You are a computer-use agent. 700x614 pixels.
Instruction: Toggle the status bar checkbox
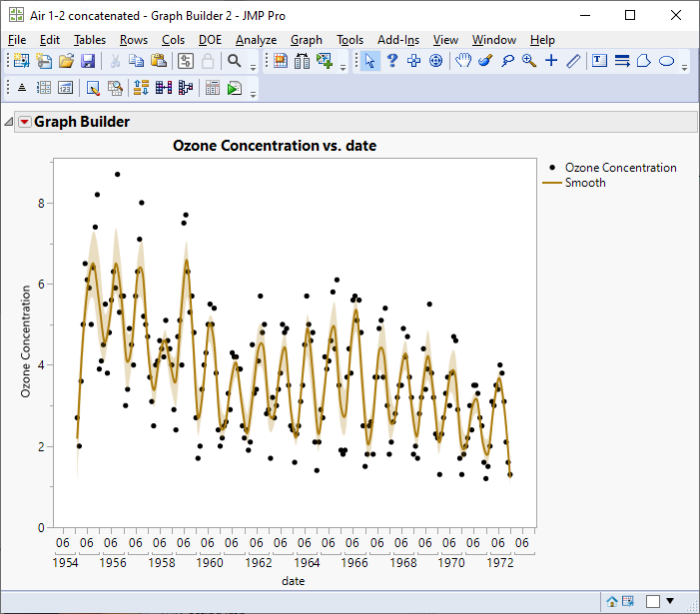652,601
